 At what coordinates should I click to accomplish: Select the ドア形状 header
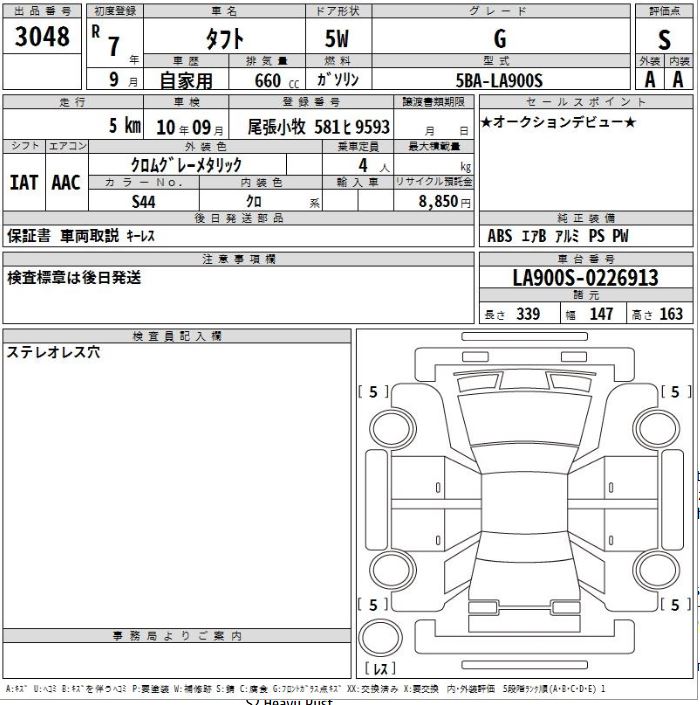click(338, 11)
